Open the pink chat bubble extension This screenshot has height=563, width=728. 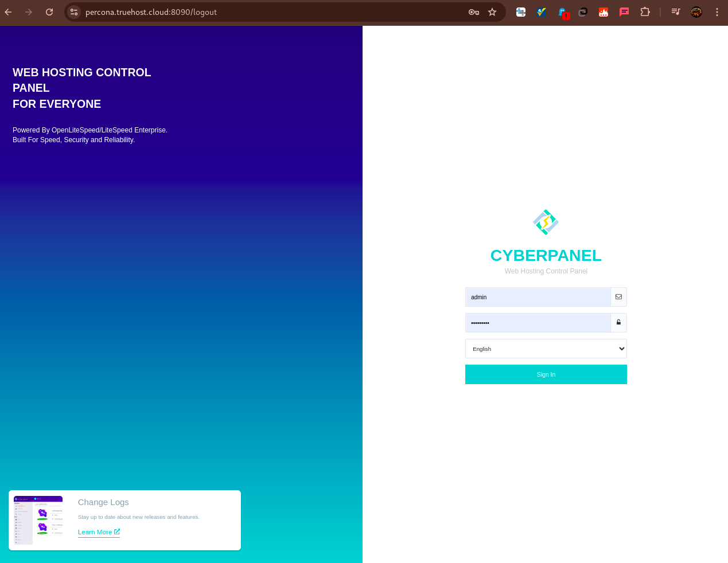coord(624,12)
